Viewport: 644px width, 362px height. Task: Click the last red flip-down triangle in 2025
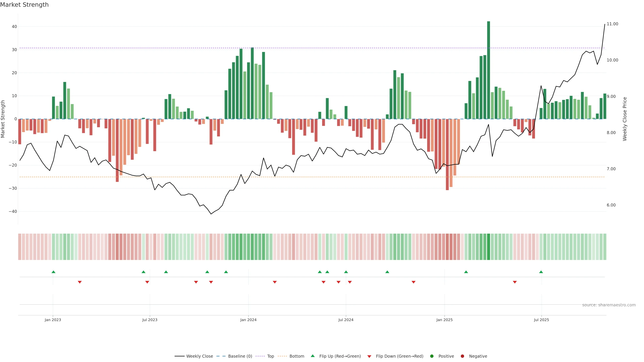(515, 282)
